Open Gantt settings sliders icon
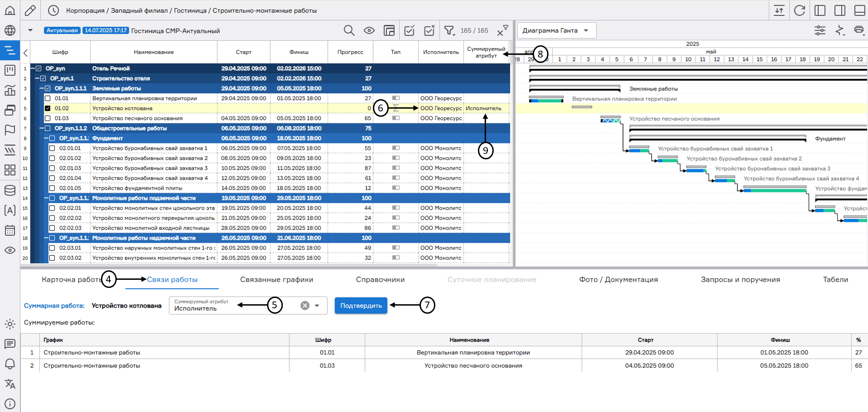The height and width of the screenshot is (412, 868). click(820, 30)
